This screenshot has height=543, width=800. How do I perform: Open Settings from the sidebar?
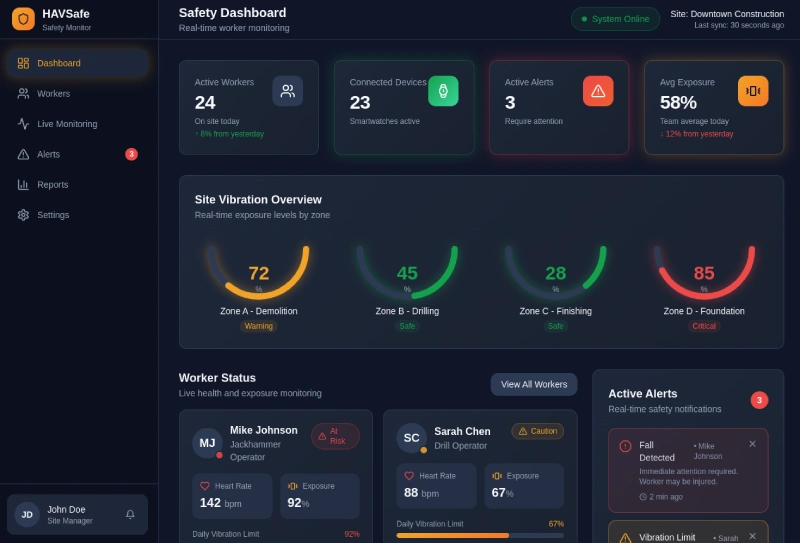pyautogui.click(x=78, y=215)
